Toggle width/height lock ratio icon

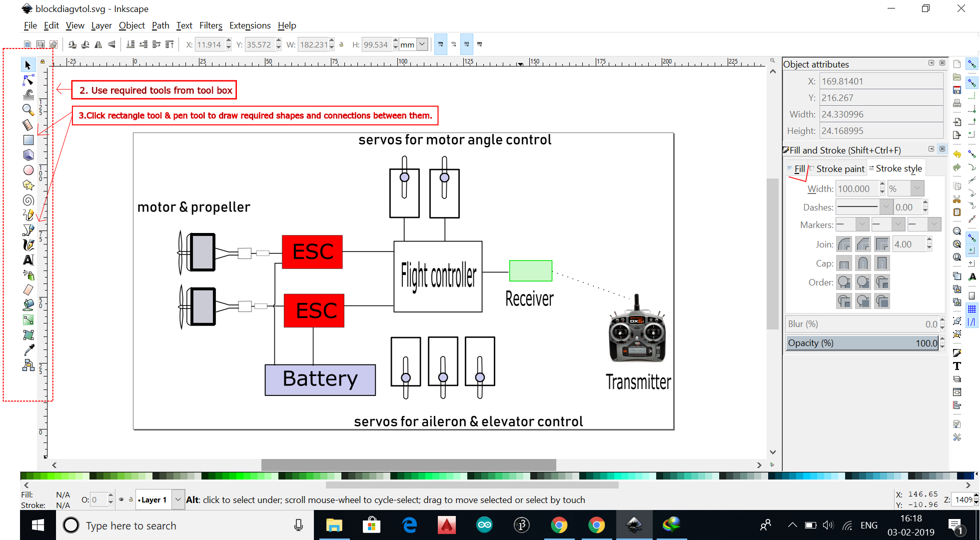[341, 44]
